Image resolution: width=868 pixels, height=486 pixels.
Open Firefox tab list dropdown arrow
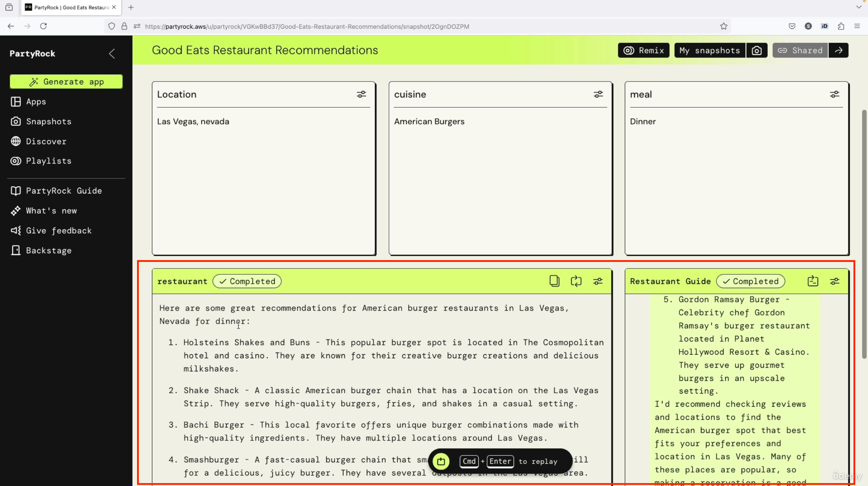859,7
